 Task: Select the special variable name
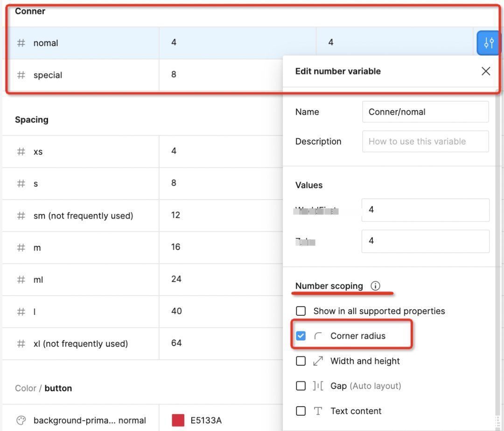click(x=48, y=75)
